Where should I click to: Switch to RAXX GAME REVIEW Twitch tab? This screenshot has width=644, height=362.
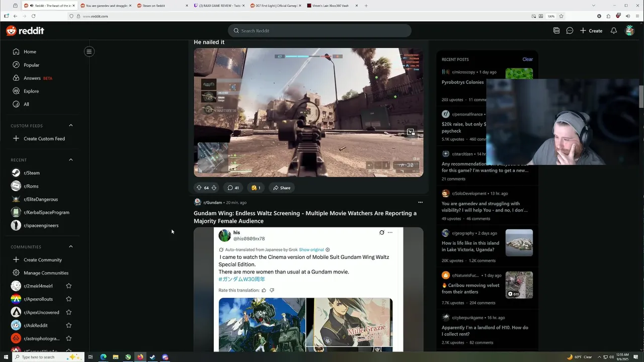click(x=219, y=6)
